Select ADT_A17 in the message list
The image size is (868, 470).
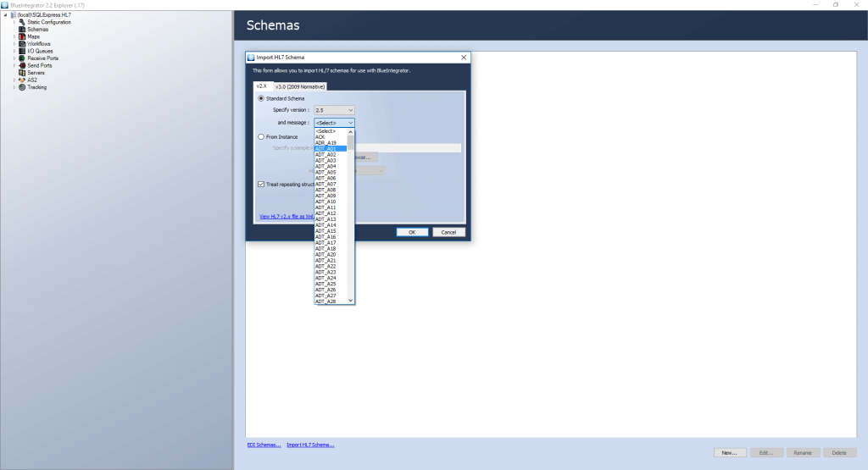(x=331, y=243)
